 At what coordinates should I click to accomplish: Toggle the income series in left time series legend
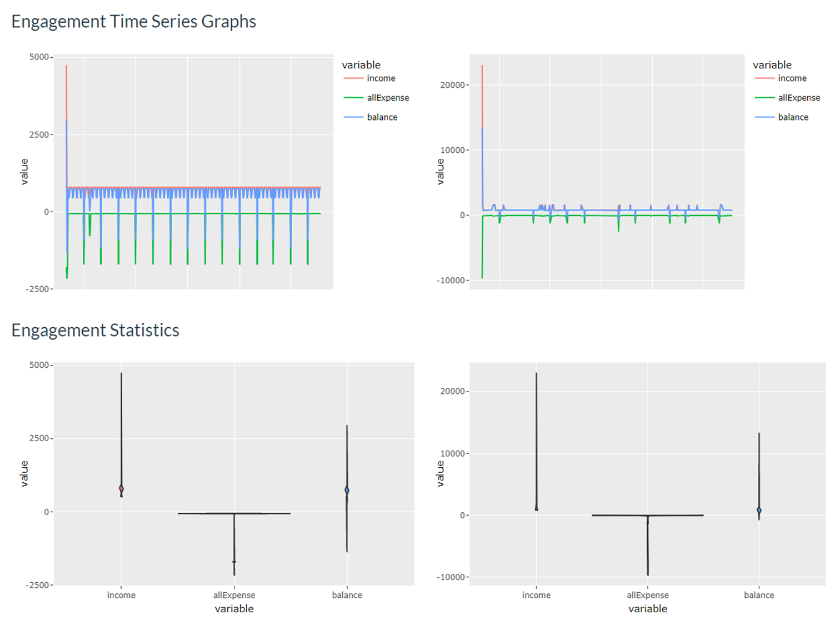click(381, 78)
